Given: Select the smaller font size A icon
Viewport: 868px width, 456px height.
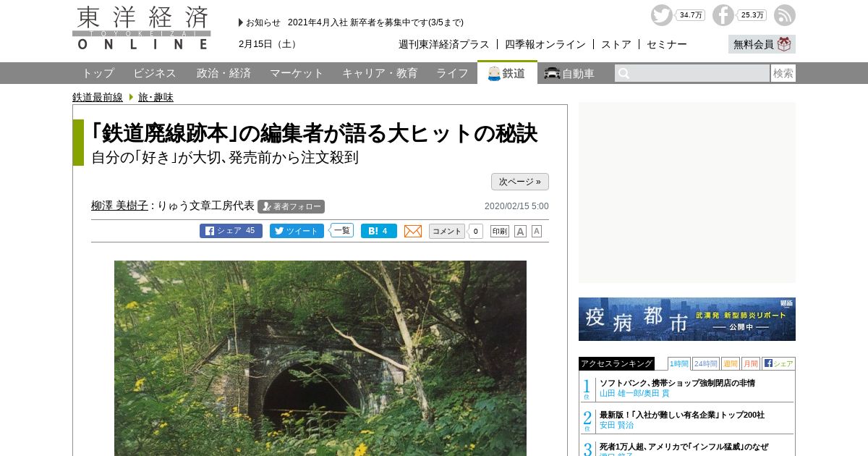Looking at the screenshot, I should (537, 231).
